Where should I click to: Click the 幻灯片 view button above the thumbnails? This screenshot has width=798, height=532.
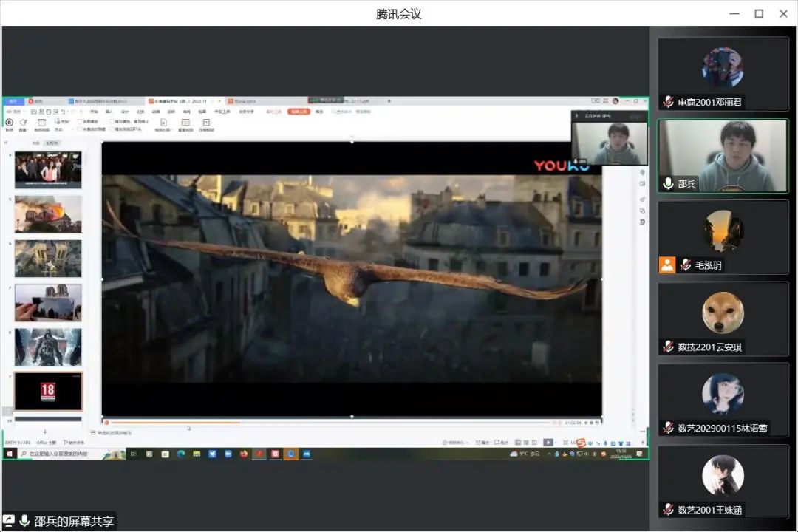coord(52,143)
